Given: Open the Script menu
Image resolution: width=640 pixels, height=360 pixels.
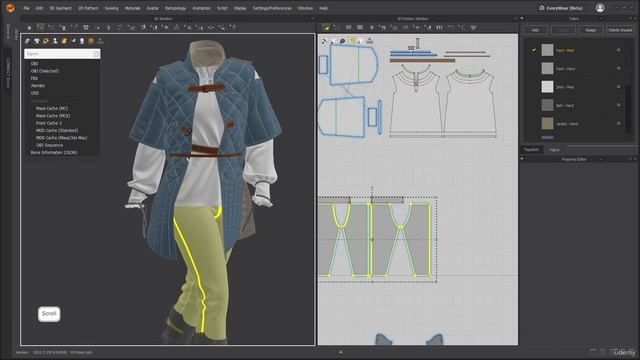Looking at the screenshot, I should (x=222, y=8).
